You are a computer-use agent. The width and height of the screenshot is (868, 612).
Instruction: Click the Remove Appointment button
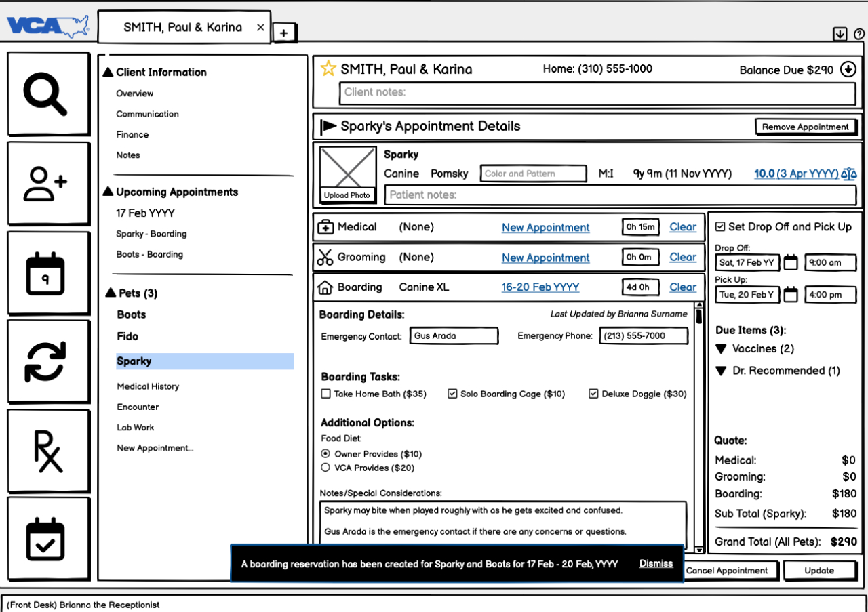click(805, 127)
